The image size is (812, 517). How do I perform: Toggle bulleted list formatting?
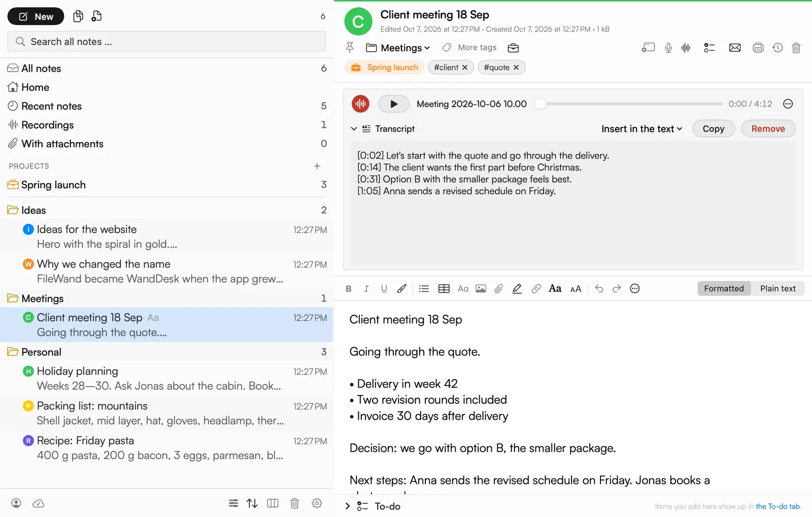(424, 288)
